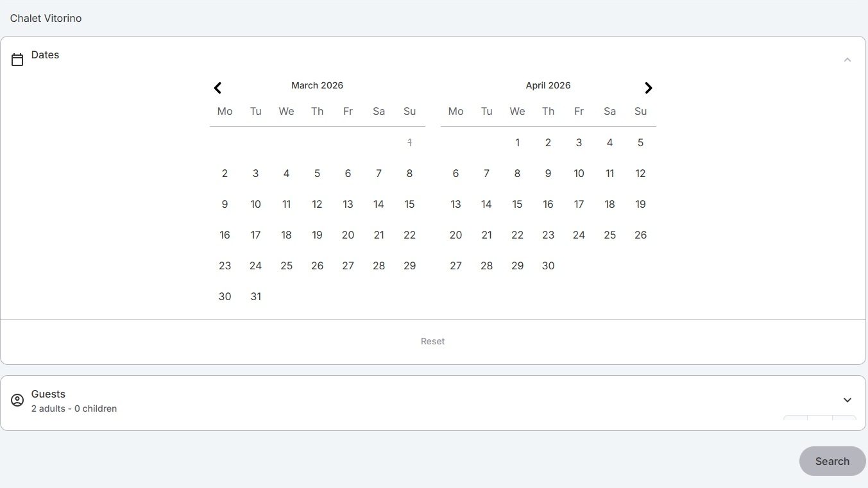This screenshot has height=488, width=868.
Task: Collapse the Dates section chevron
Action: [847, 60]
